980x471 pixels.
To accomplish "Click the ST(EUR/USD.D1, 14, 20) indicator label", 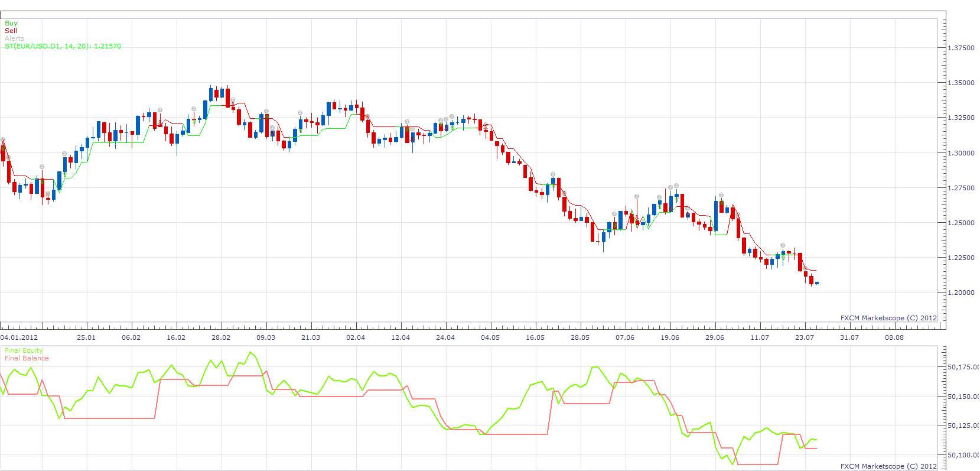I will [63, 46].
